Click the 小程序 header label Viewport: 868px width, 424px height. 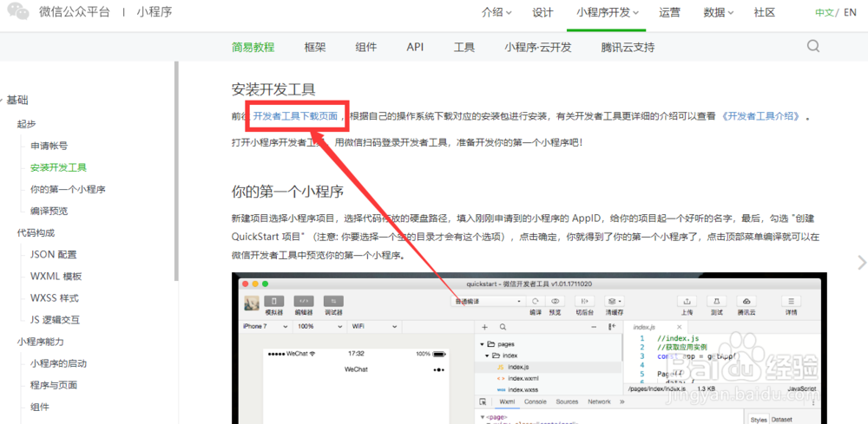[x=155, y=11]
